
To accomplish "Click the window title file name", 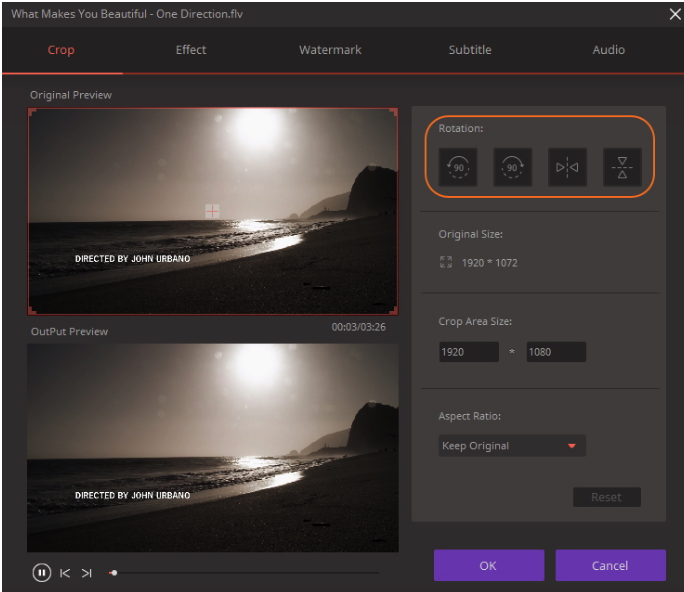I will (x=127, y=14).
